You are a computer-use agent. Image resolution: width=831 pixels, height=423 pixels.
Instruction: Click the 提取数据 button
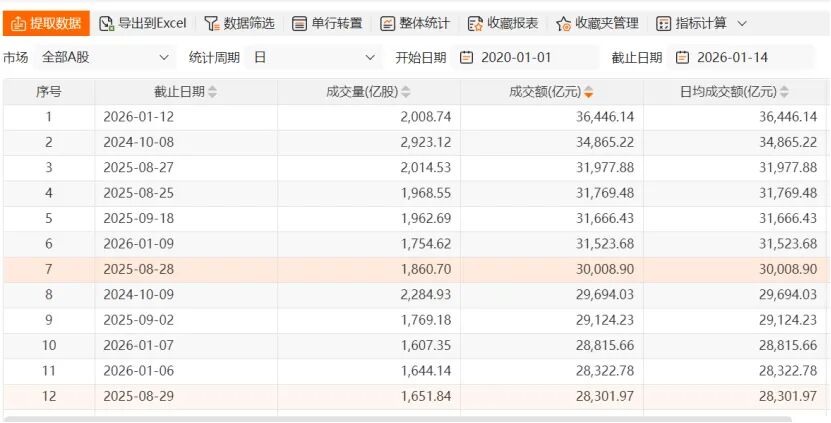pyautogui.click(x=46, y=23)
